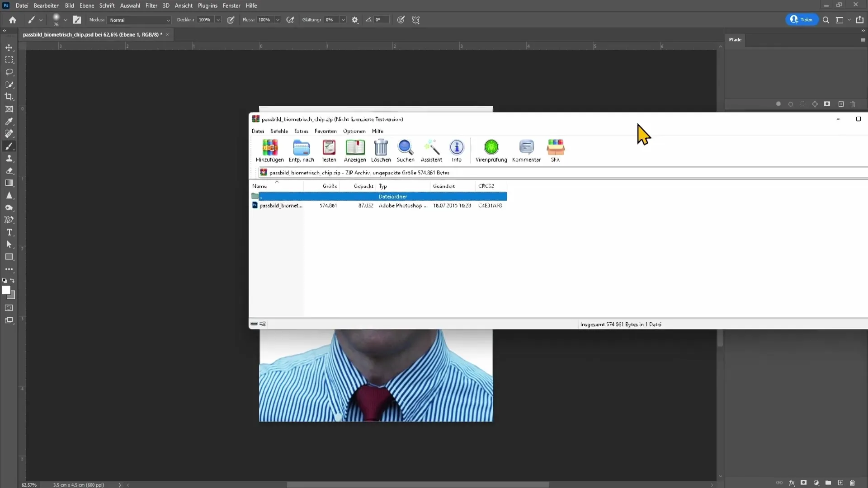Click Entp. nach in WinRAR toolbar
The image size is (868, 488).
pos(301,151)
